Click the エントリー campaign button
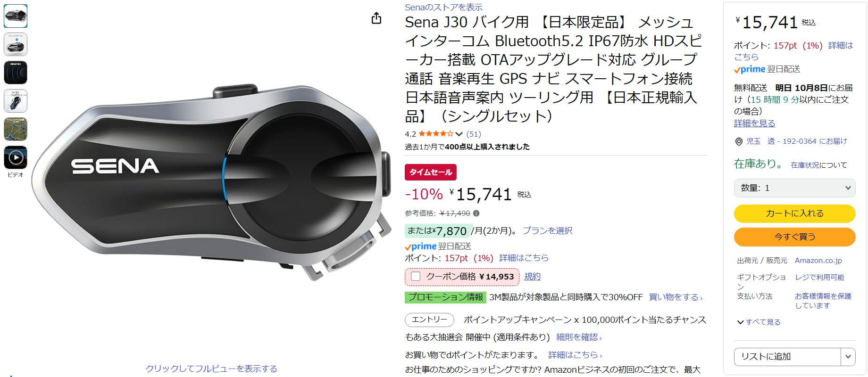This screenshot has width=868, height=377. coord(429,320)
